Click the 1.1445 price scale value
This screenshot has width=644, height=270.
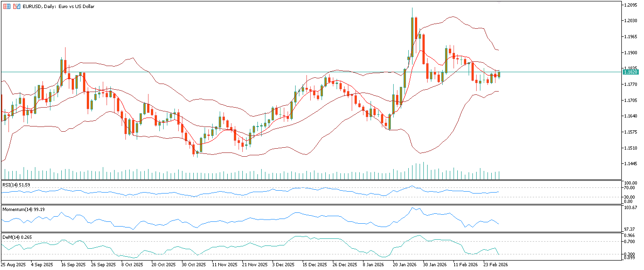pos(631,164)
